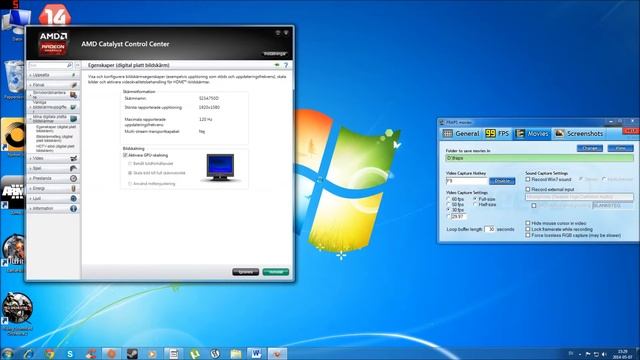This screenshot has width=640, height=360.
Task: Click the green movies folder path field
Action: pos(540,158)
